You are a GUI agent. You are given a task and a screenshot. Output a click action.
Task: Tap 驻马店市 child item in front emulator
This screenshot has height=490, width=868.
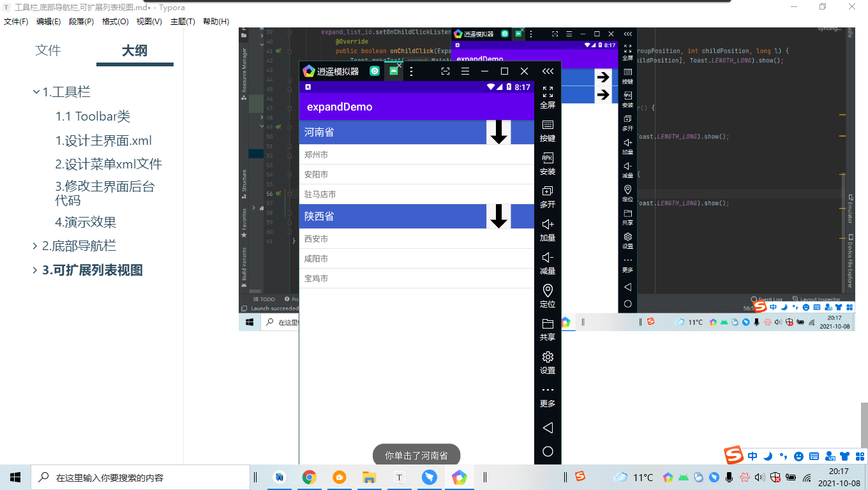417,194
